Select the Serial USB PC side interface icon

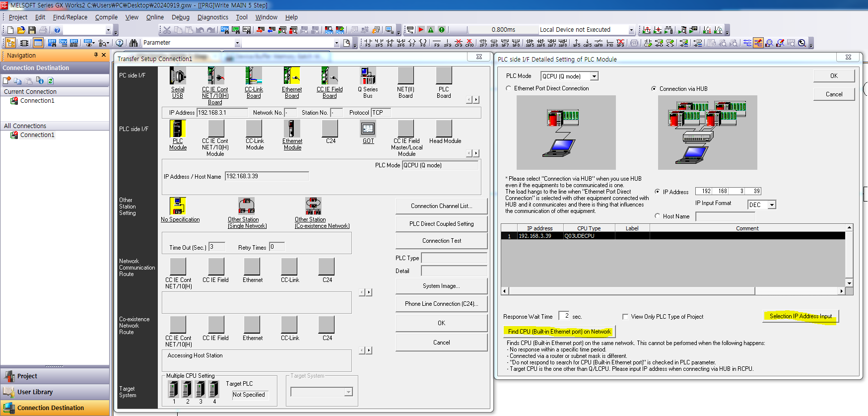pos(178,76)
